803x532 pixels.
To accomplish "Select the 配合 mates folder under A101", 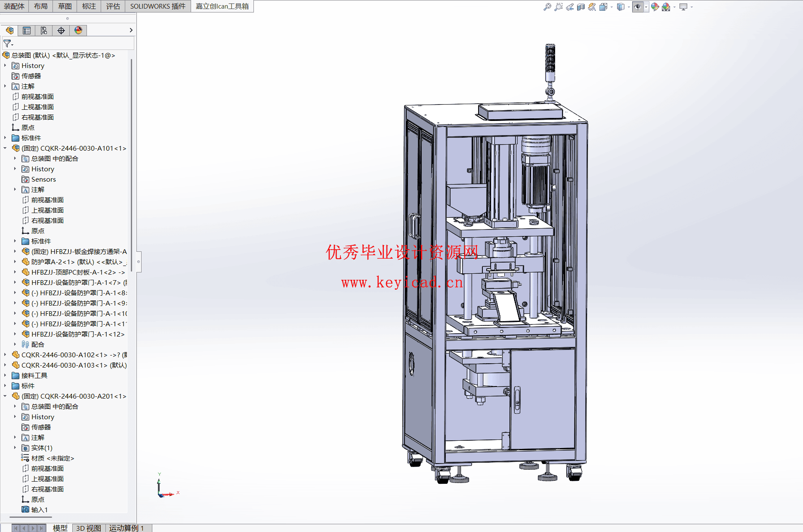I will [33, 344].
